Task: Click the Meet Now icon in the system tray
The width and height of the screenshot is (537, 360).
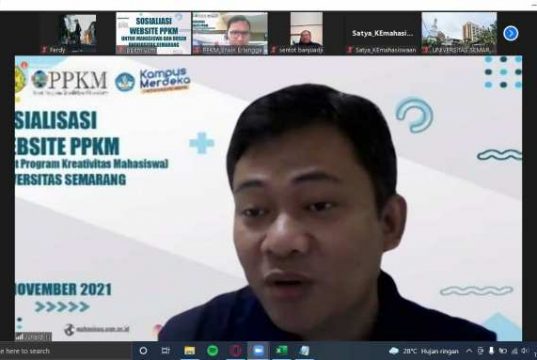Action: point(480,351)
